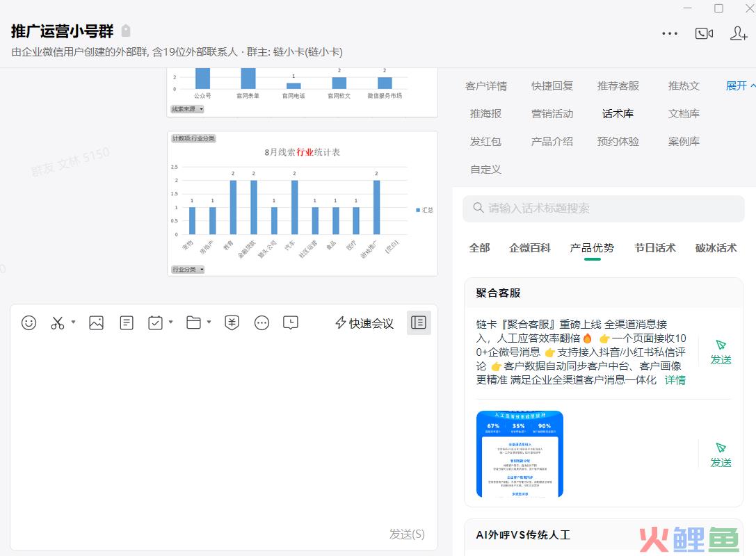Click the AI外呼VS传统人工 card title
This screenshot has width=756, height=556.
click(523, 534)
